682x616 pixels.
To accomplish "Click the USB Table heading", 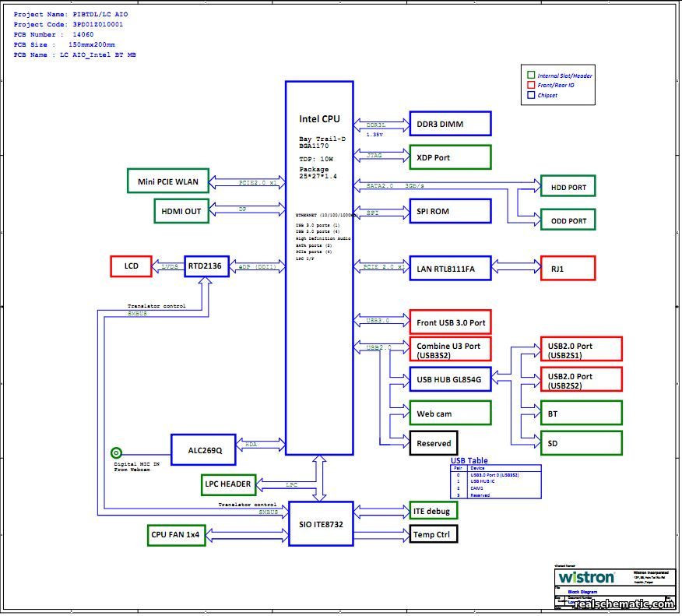I will pyautogui.click(x=469, y=461).
